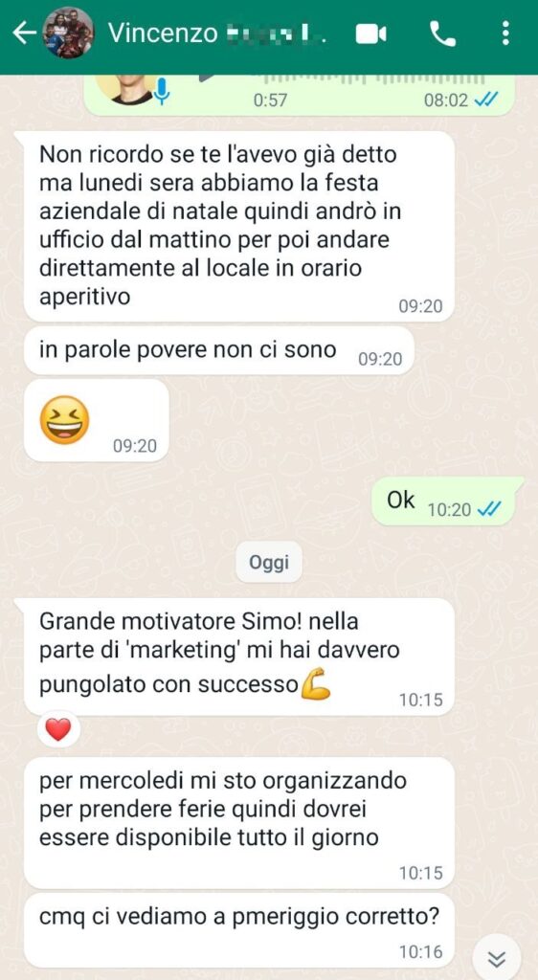Tap the blue microphone icon on voice note
Screen dimensions: 538x980
162,91
